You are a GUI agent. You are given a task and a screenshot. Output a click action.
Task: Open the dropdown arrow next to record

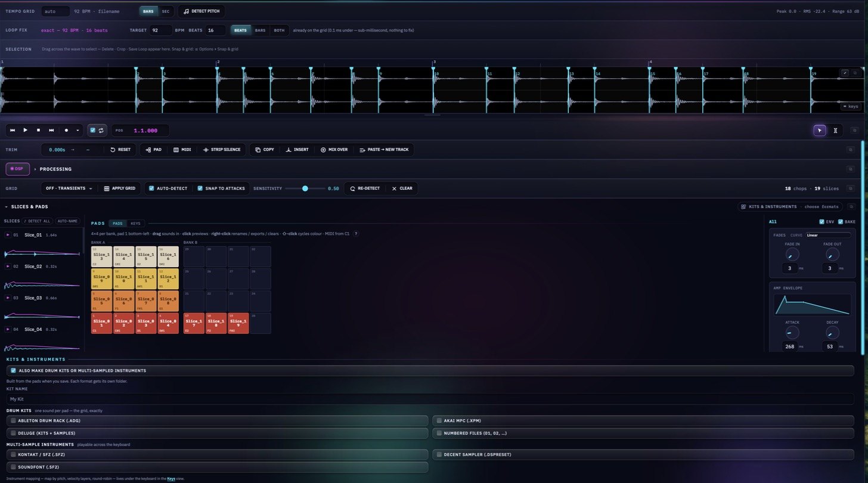77,130
